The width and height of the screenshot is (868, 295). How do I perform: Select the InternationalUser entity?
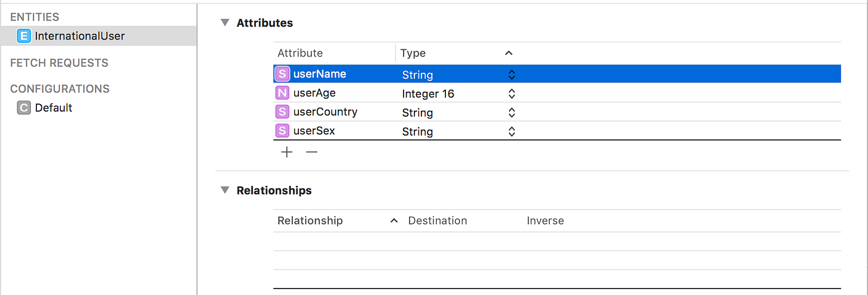80,36
